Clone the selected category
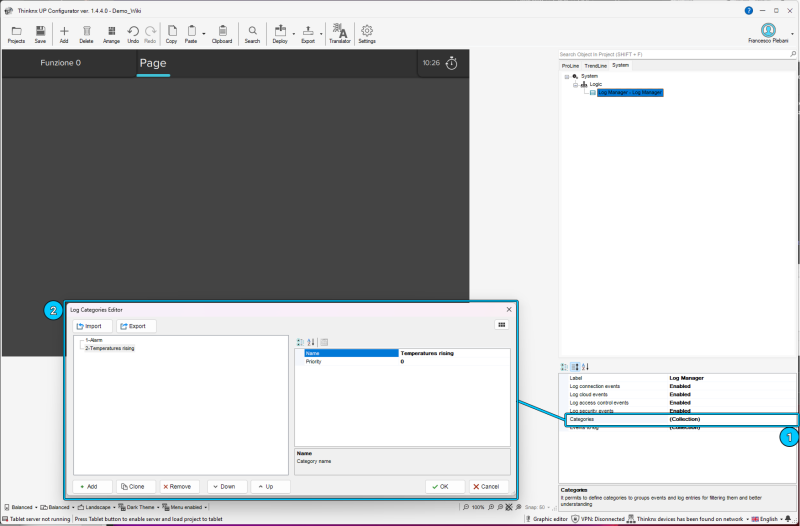This screenshot has width=800, height=526. 136,487
